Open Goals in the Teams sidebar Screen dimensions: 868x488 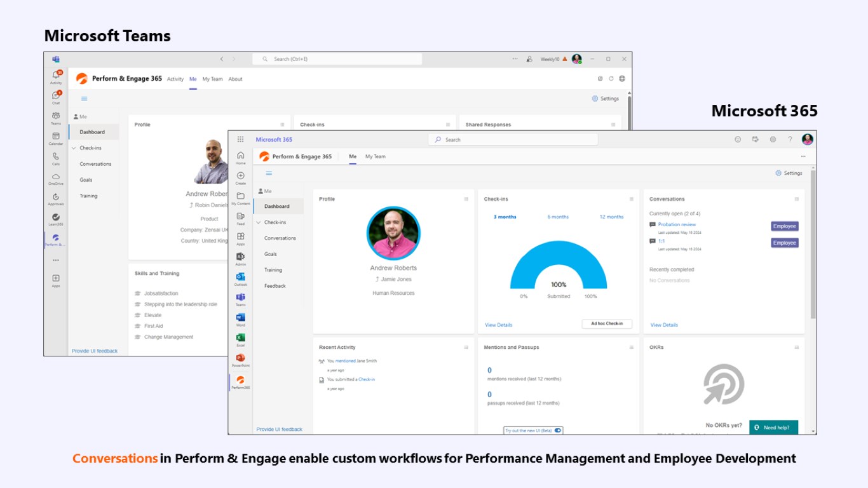pos(86,180)
